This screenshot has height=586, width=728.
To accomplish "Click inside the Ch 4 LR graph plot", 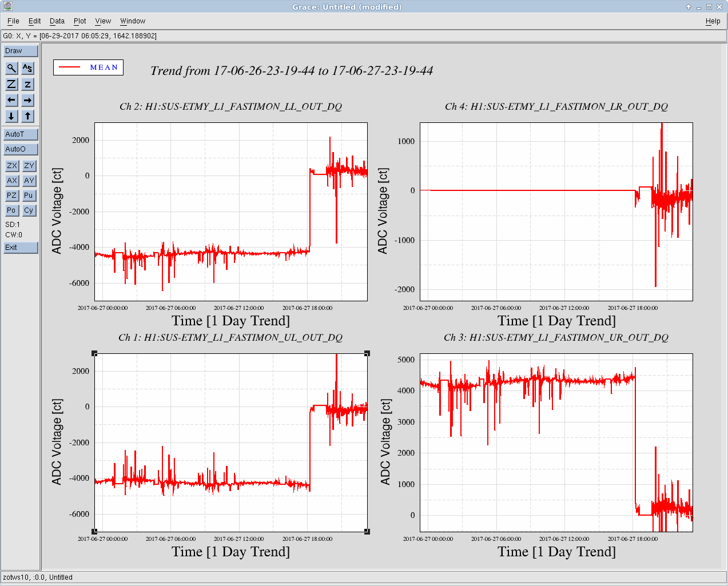I will click(556, 212).
